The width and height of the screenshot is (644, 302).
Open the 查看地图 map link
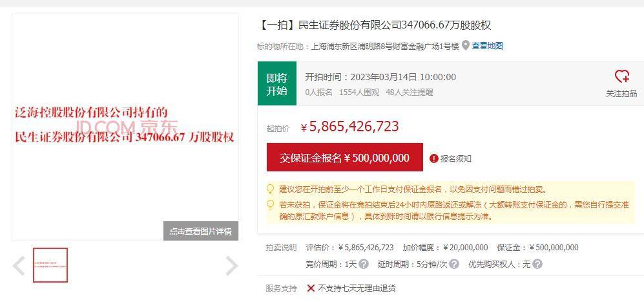[487, 46]
